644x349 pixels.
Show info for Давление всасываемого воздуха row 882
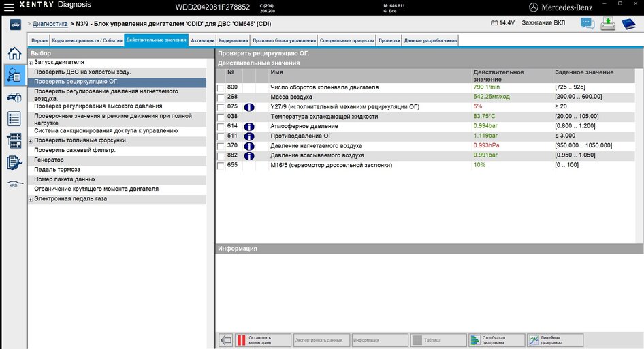pos(249,156)
